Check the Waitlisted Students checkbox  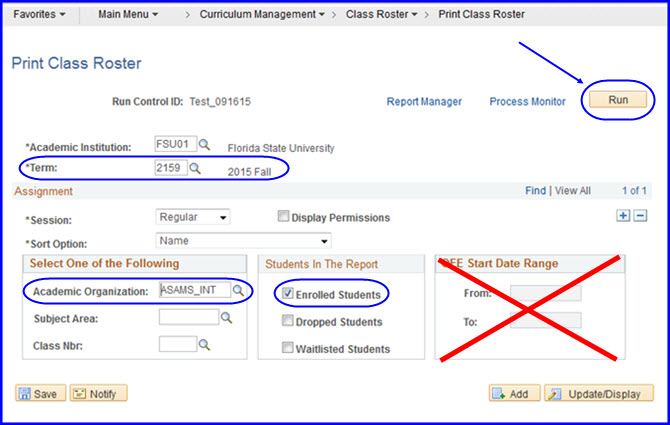coord(287,348)
